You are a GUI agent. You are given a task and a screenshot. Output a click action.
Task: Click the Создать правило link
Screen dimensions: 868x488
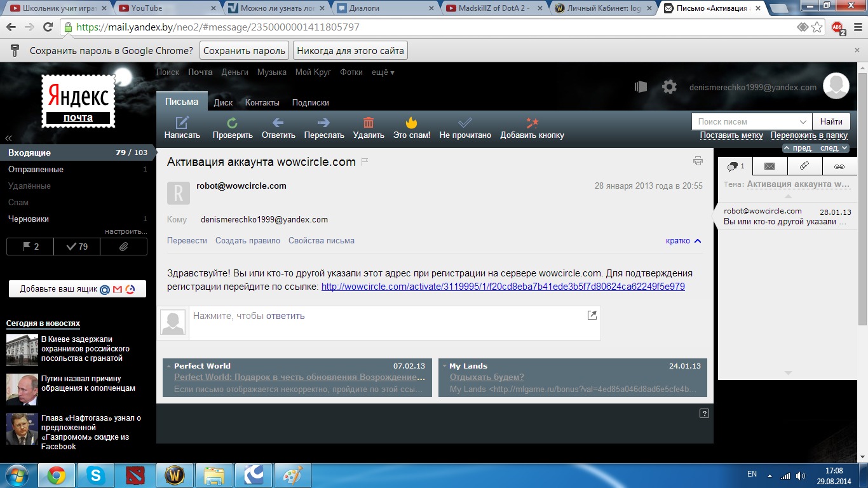(248, 241)
